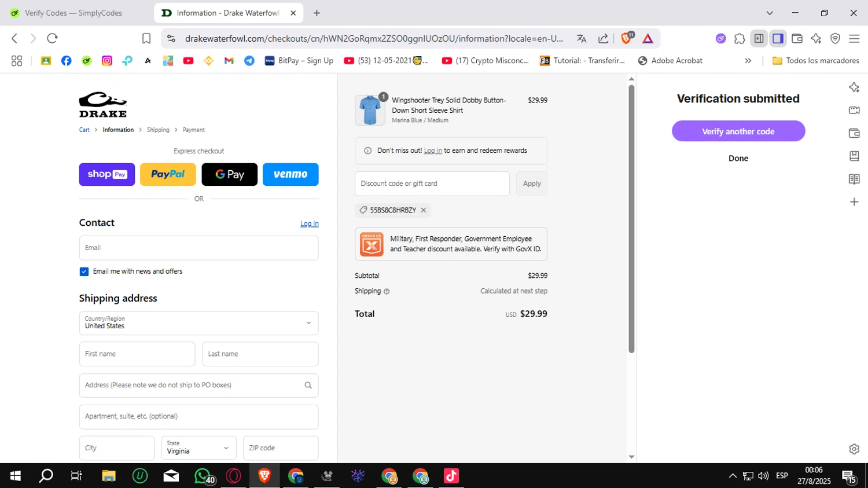Pay with Venmo express checkout

coord(290,174)
